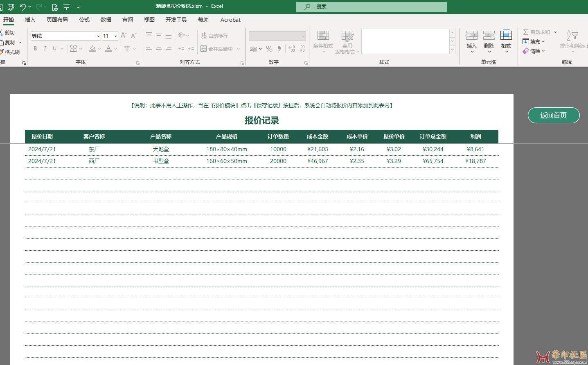Click the Delete cells (删除) button

point(489,41)
